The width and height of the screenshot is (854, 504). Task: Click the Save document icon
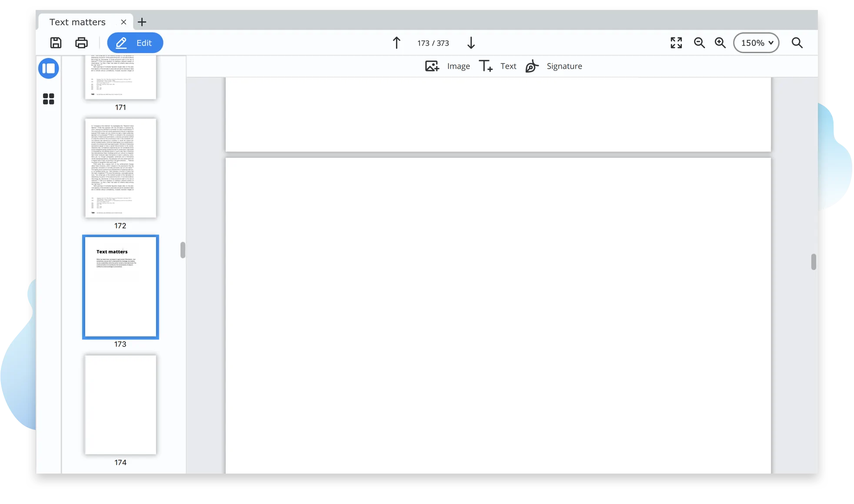click(55, 43)
